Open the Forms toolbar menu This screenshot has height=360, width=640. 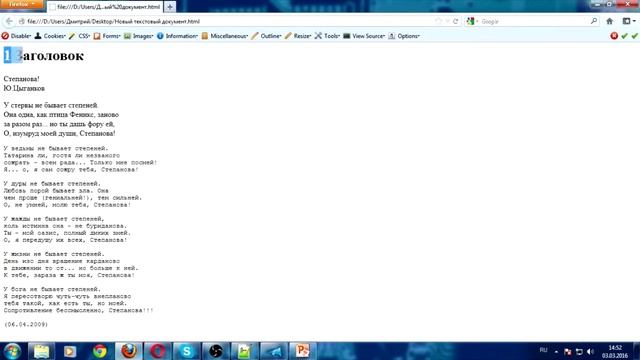tap(107, 36)
